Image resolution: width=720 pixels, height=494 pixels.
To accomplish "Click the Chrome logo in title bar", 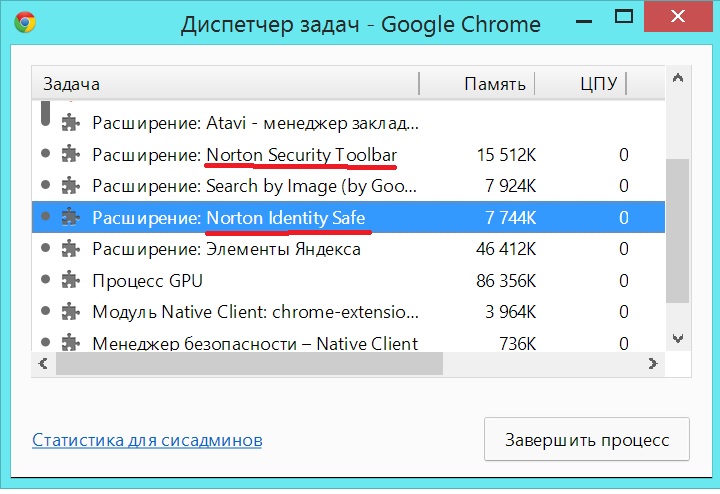I will pyautogui.click(x=26, y=24).
